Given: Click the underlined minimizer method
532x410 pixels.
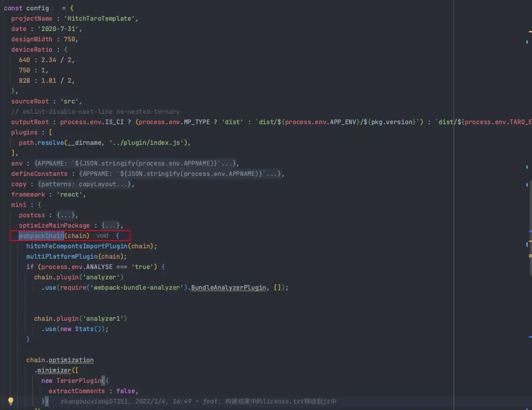Looking at the screenshot, I should pyautogui.click(x=54, y=371).
